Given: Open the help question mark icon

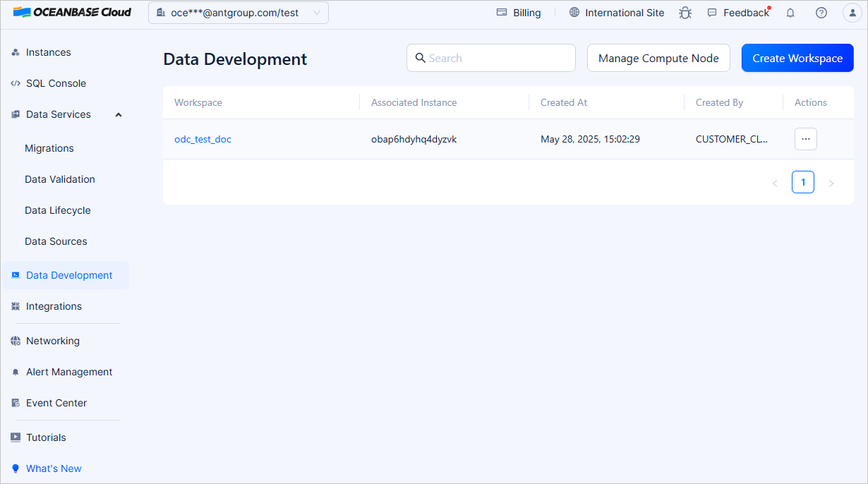Looking at the screenshot, I should [821, 13].
